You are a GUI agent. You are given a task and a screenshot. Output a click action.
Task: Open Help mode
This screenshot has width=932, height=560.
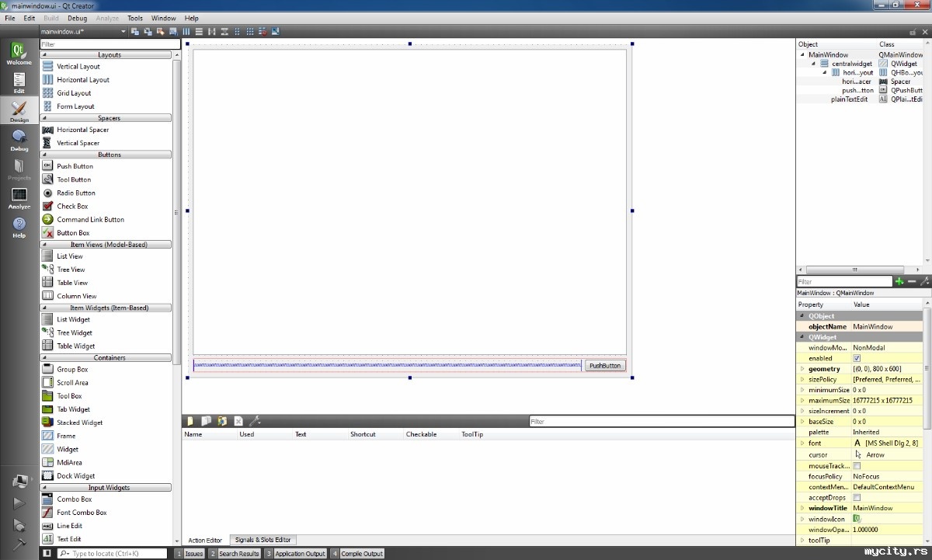pos(19,227)
